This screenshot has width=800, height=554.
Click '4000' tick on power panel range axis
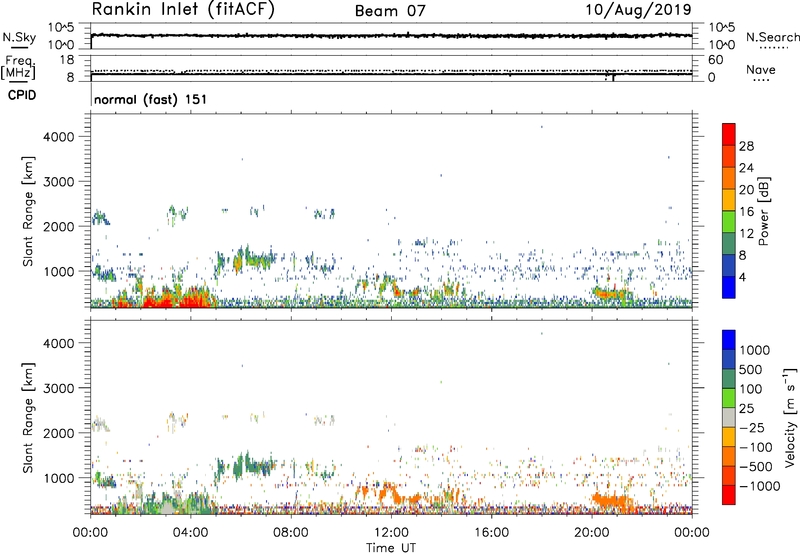pyautogui.click(x=59, y=137)
